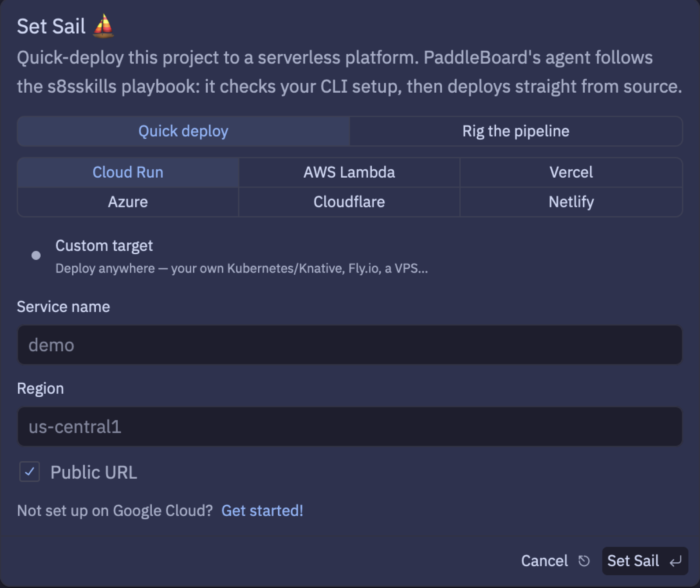Pick Vercel as the target platform
This screenshot has height=588, width=700.
click(571, 172)
